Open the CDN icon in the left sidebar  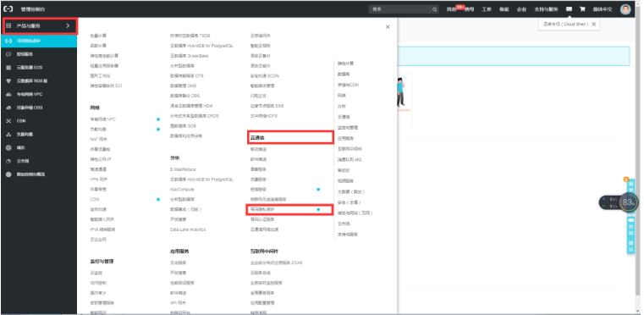[x=8, y=121]
